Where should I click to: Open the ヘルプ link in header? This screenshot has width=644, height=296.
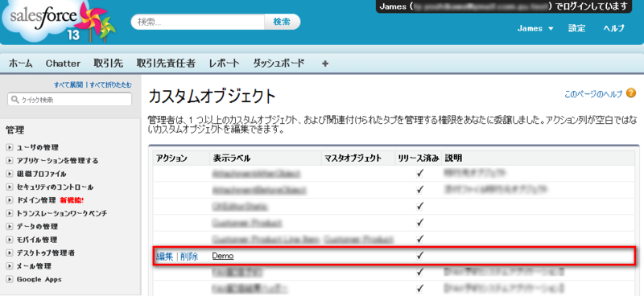[x=613, y=28]
